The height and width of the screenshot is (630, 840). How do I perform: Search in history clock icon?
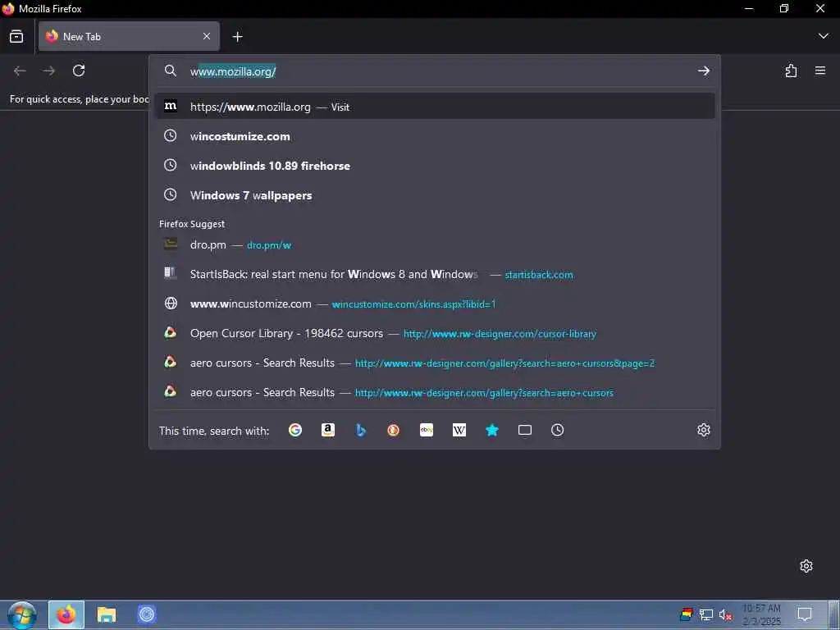click(557, 430)
